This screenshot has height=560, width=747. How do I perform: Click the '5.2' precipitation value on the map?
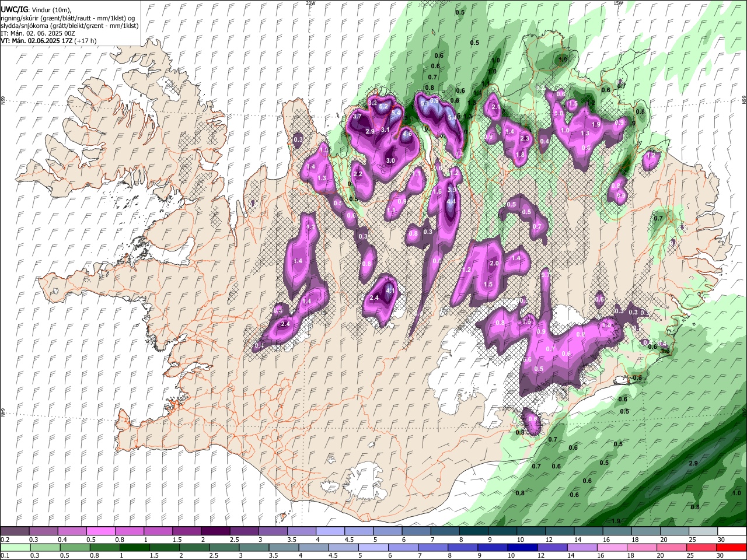pos(383,107)
